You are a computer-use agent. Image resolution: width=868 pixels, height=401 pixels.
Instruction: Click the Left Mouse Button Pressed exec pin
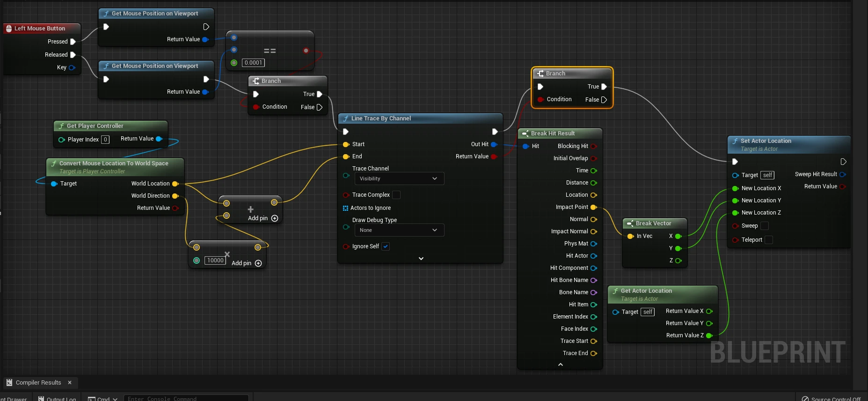[73, 42]
